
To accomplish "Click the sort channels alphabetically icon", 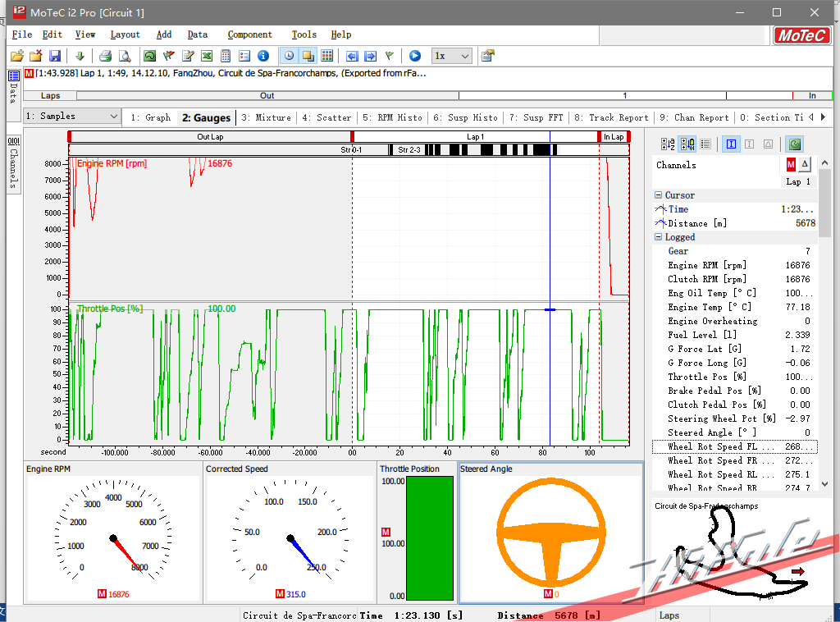I will 668,144.
